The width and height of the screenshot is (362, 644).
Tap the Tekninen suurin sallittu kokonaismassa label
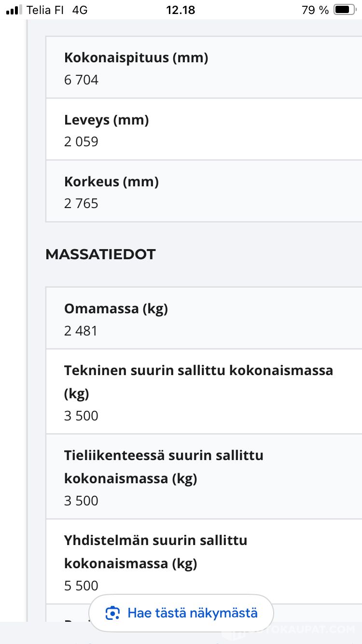[x=198, y=371]
